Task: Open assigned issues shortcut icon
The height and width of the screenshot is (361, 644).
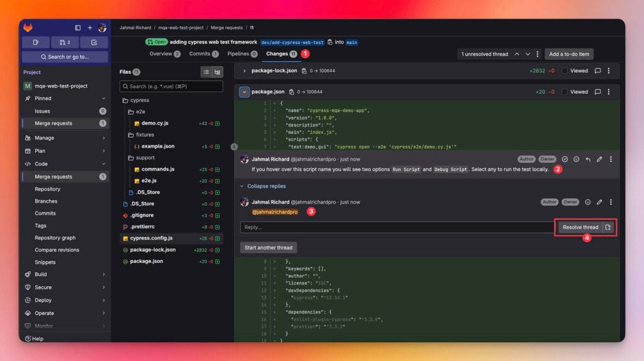Action: [36, 42]
